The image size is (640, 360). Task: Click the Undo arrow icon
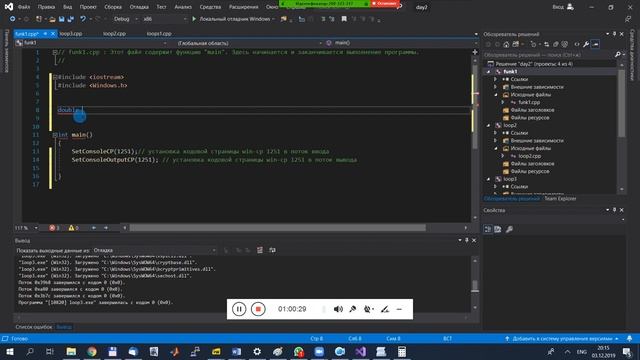[x=83, y=19]
